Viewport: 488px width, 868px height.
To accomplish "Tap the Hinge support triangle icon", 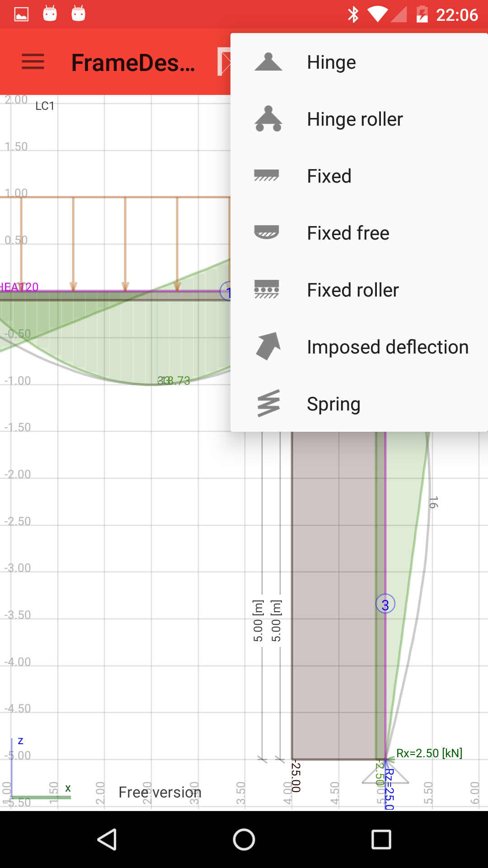I will click(x=268, y=62).
